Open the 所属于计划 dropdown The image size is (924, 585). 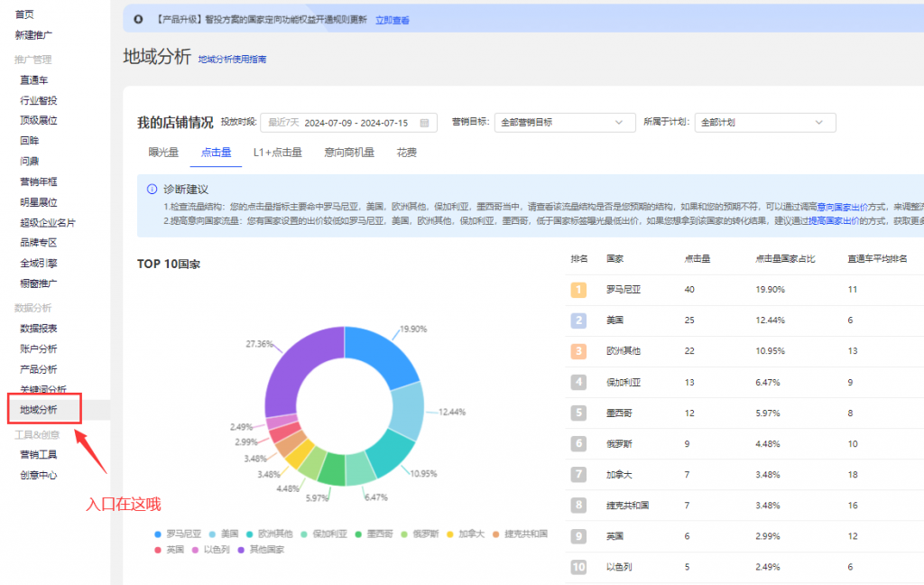765,123
